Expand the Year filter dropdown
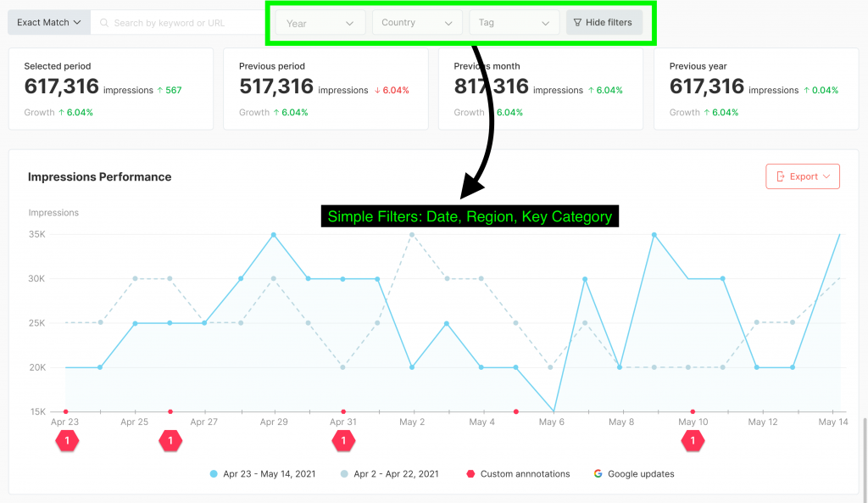Image resolution: width=868 pixels, height=503 pixels. pos(320,23)
